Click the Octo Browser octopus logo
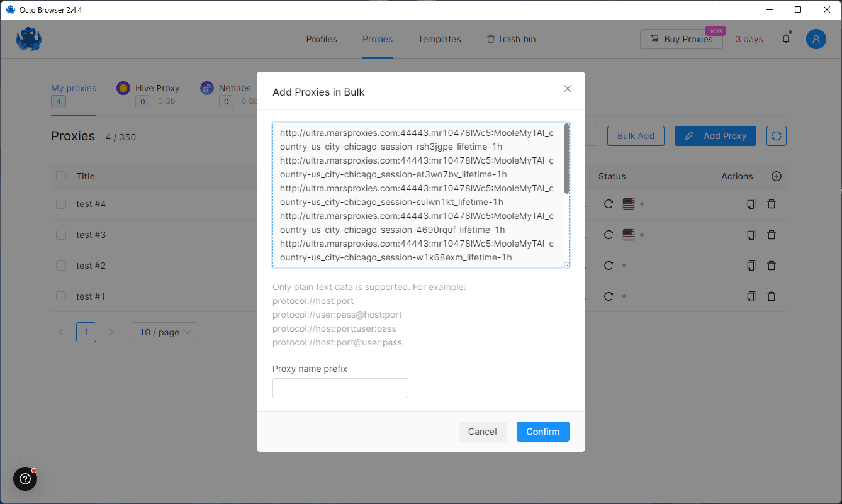 coord(29,39)
